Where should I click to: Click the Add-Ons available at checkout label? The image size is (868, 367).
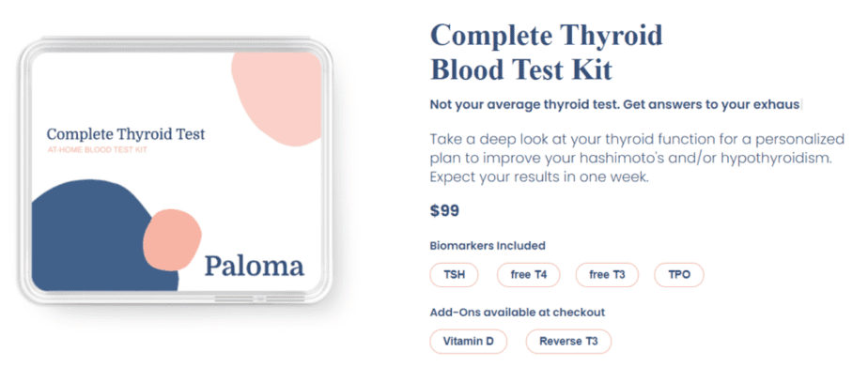point(518,313)
